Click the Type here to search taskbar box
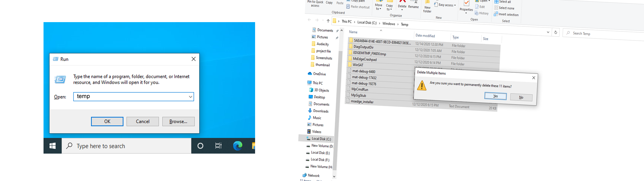The image size is (644, 181). pos(126,146)
